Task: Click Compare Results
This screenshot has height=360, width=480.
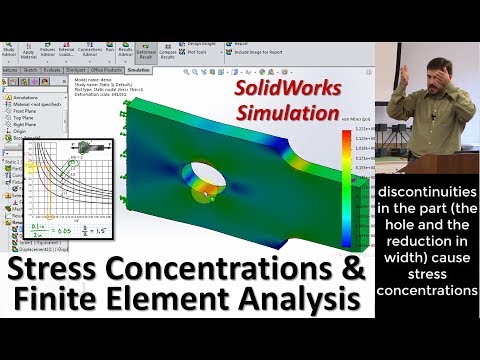Action: pyautogui.click(x=168, y=52)
